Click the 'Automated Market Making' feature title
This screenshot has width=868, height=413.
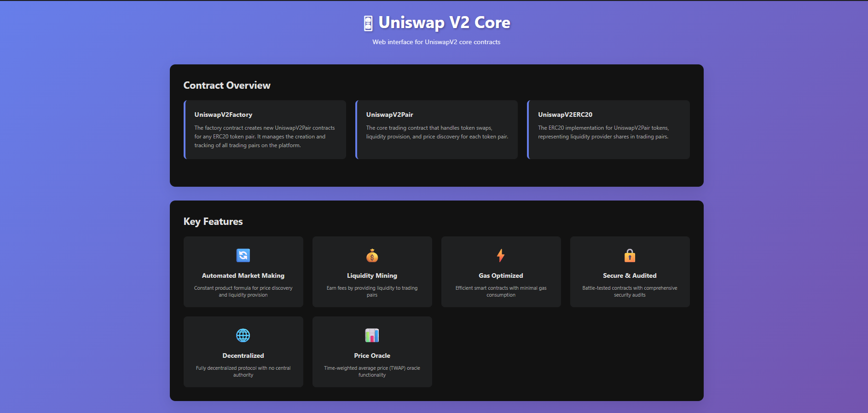243,275
